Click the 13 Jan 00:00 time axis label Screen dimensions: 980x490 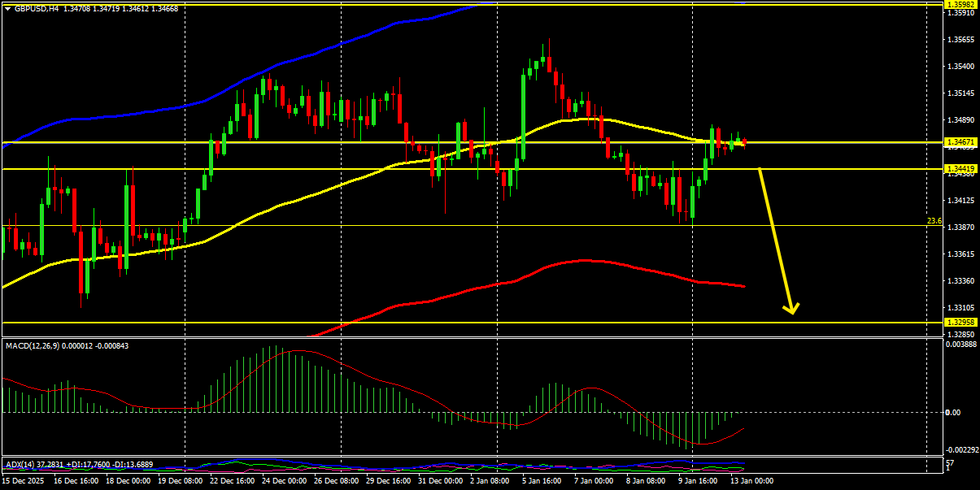[x=752, y=481]
